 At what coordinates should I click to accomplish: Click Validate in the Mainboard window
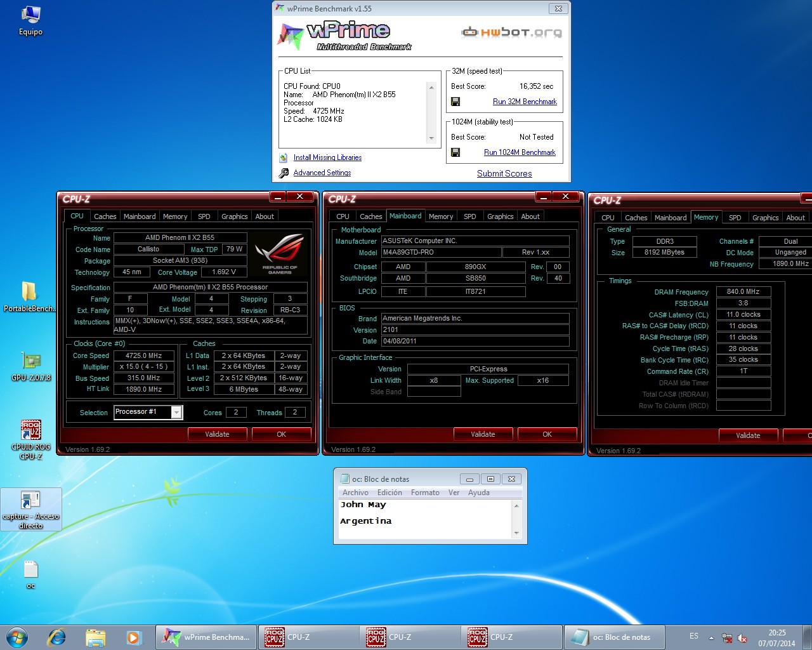(x=483, y=434)
